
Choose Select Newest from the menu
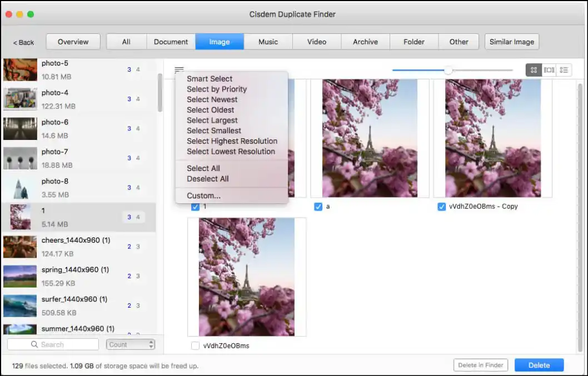[x=212, y=99]
